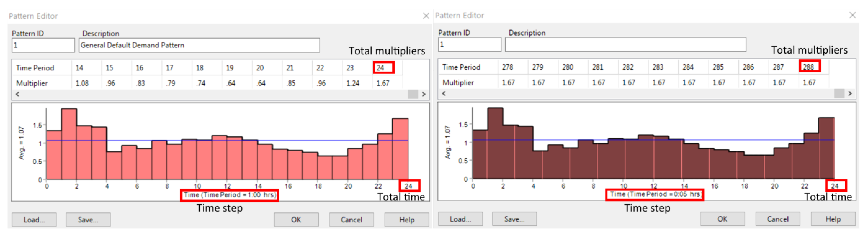Click Load button in right Pattern Editor

tap(460, 219)
